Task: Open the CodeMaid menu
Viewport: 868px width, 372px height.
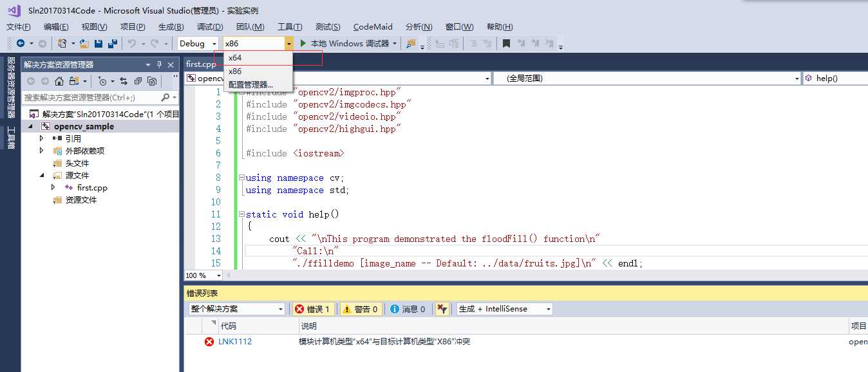Action: (x=373, y=26)
